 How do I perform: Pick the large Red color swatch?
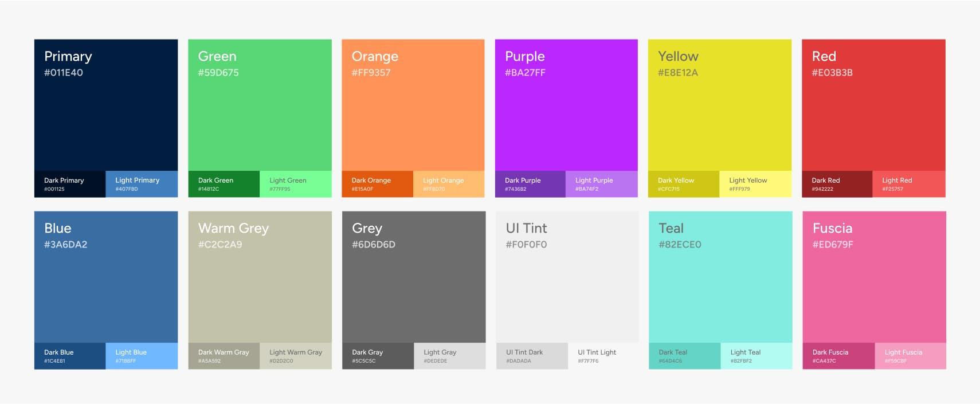tap(873, 105)
